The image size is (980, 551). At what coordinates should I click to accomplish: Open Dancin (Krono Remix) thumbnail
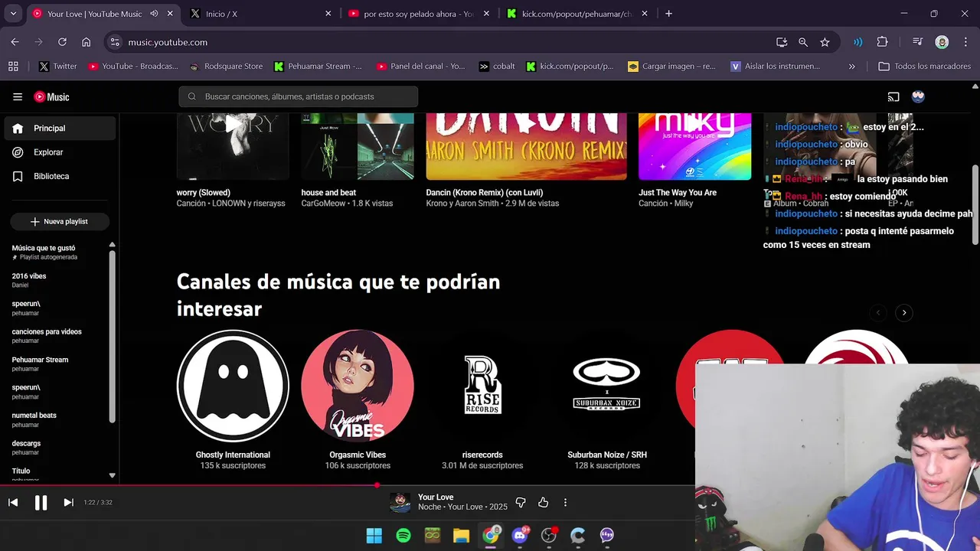(526, 146)
